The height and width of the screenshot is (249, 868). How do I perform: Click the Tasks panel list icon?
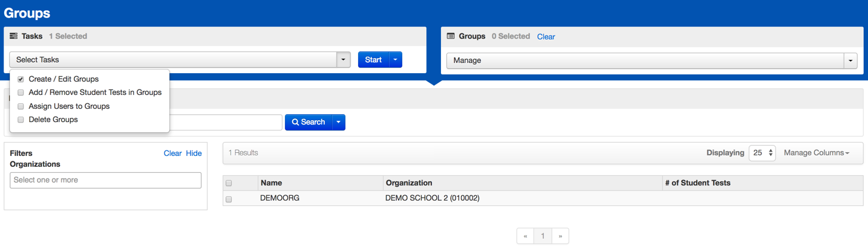coord(14,36)
